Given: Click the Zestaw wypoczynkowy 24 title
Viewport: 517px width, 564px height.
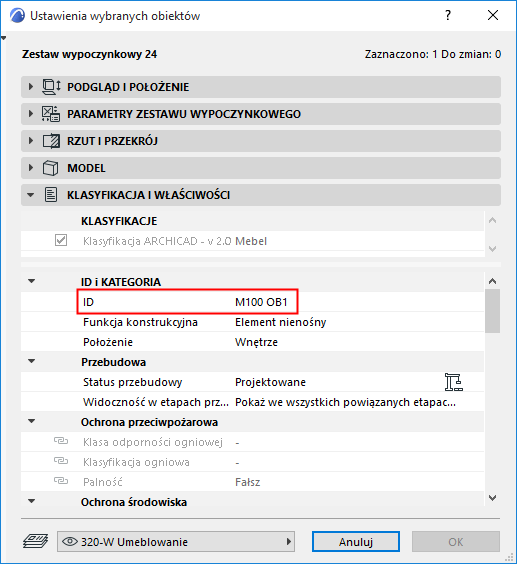Looking at the screenshot, I should [90, 54].
